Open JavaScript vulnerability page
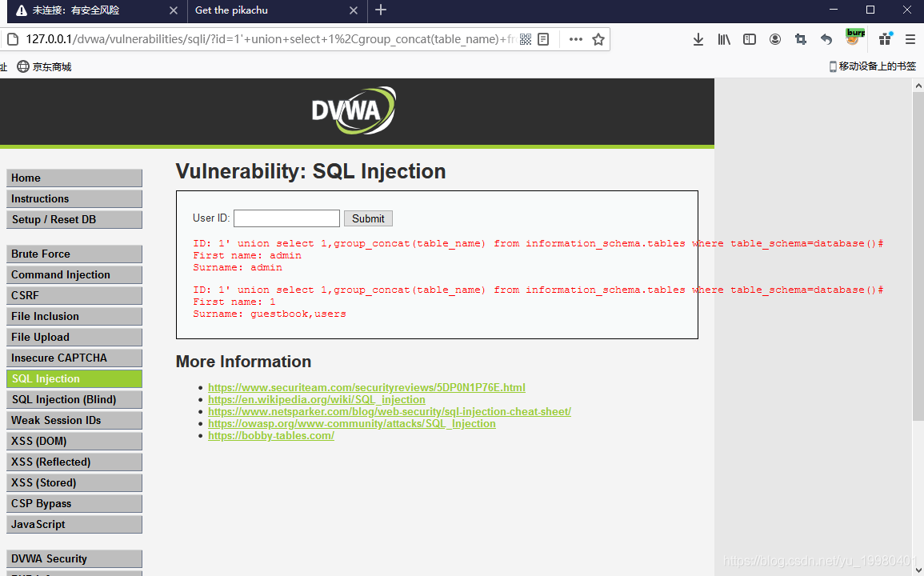The height and width of the screenshot is (576, 924). (x=74, y=524)
